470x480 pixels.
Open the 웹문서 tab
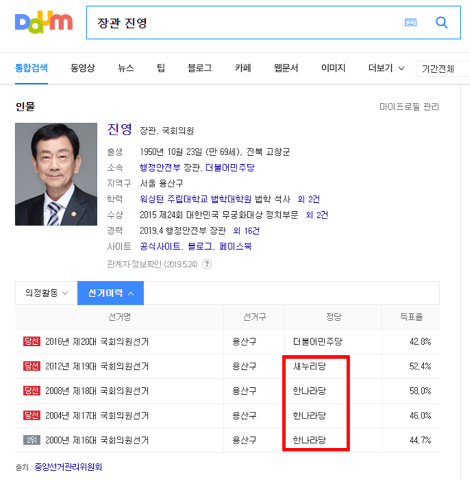tap(286, 68)
